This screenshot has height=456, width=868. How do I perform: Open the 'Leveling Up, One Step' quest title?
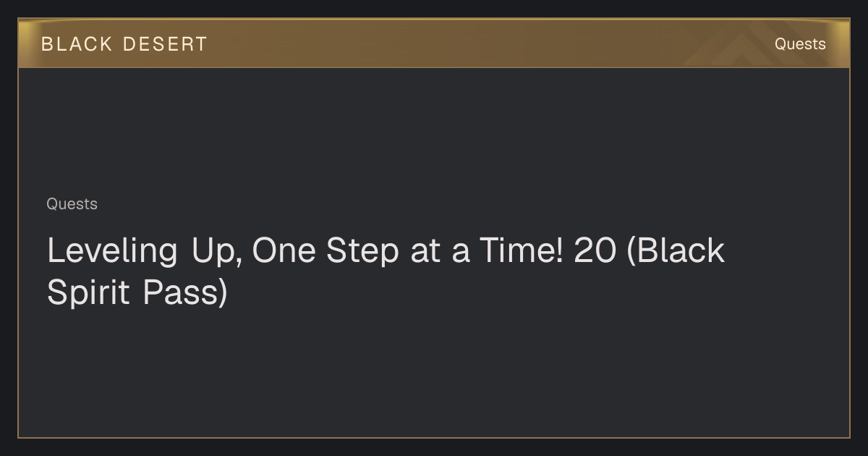[x=386, y=271]
